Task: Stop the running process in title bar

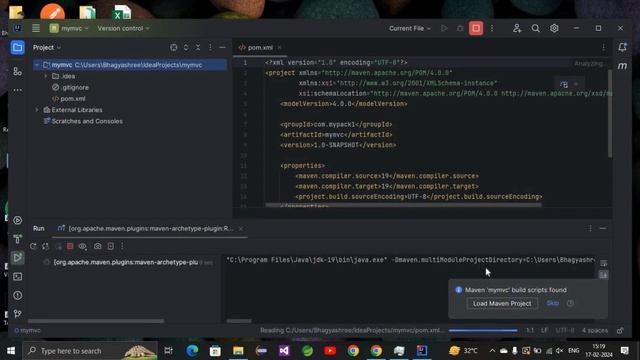Action: (476, 28)
